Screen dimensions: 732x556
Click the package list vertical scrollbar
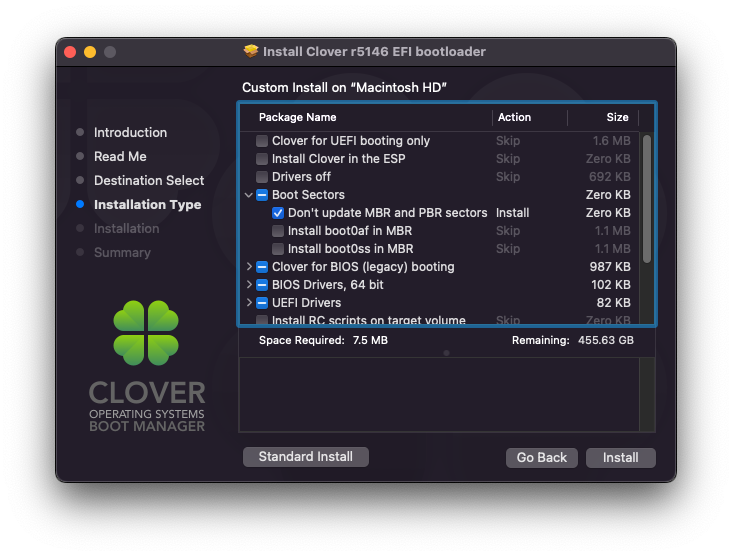point(647,199)
